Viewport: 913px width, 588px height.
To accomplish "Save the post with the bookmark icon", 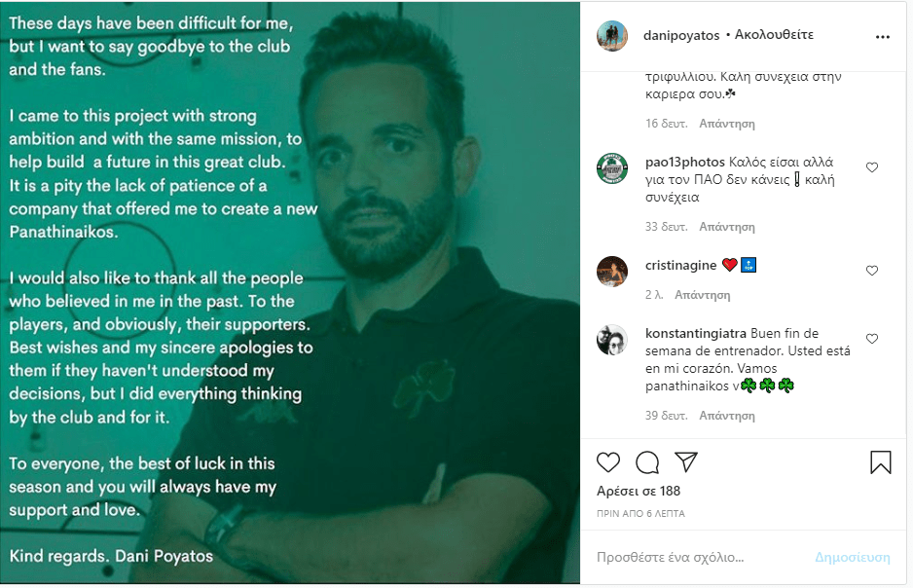I will pyautogui.click(x=880, y=461).
